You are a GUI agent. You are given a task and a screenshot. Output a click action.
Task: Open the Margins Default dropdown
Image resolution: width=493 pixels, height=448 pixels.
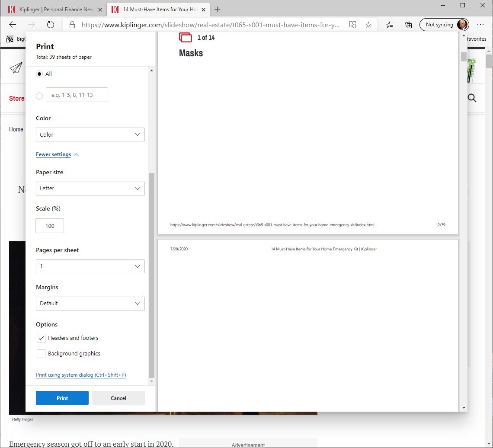pyautogui.click(x=90, y=304)
